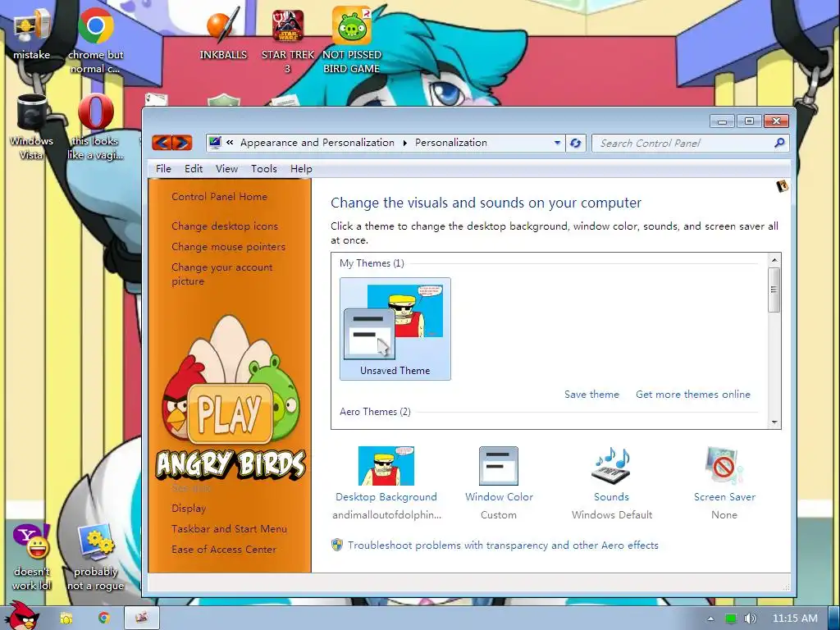Click the Desktop Background label link
The height and width of the screenshot is (630, 840).
click(x=386, y=496)
